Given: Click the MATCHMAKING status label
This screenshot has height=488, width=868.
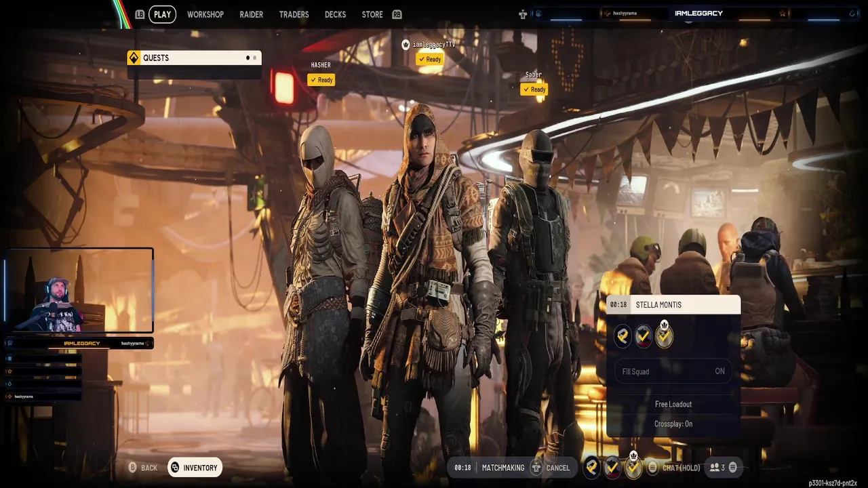Looking at the screenshot, I should click(x=503, y=468).
